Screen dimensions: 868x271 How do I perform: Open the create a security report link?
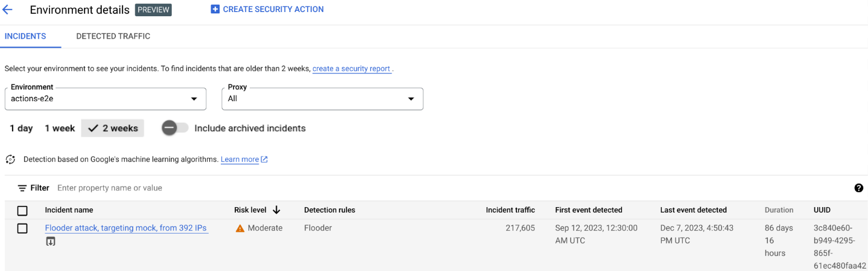click(351, 69)
